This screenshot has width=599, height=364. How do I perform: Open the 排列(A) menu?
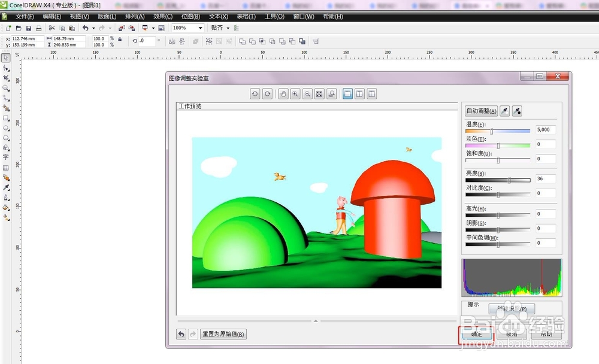[135, 16]
